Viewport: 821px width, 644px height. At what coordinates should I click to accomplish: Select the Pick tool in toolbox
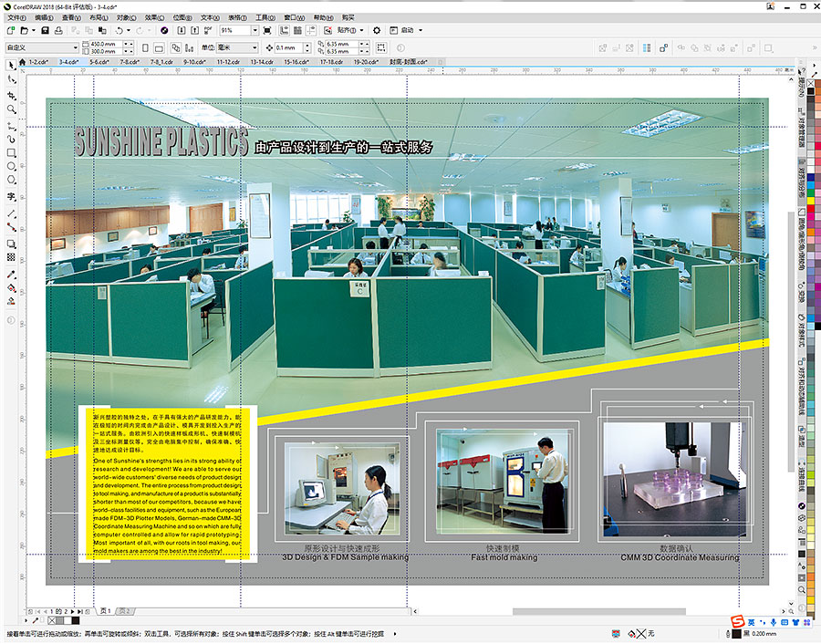tap(11, 65)
